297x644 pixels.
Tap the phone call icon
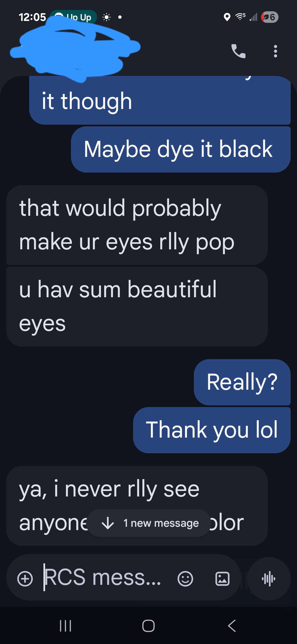pos(238,51)
